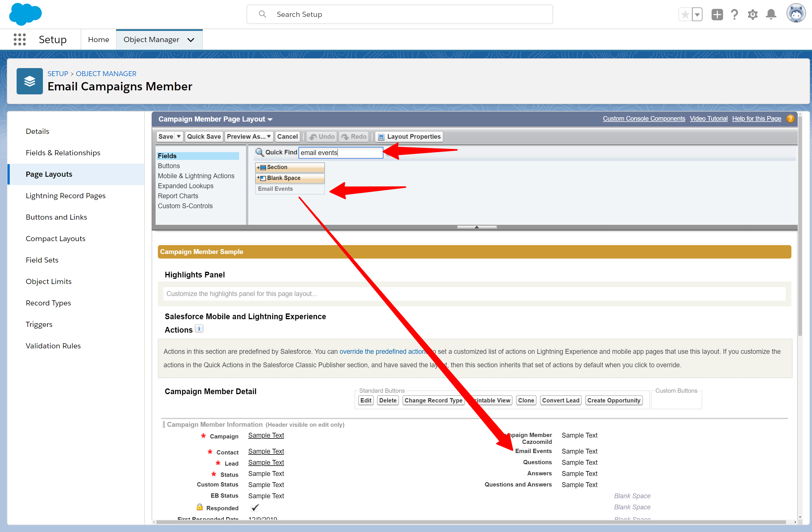The image size is (812, 532).
Task: Open the help question mark icon
Action: (734, 15)
